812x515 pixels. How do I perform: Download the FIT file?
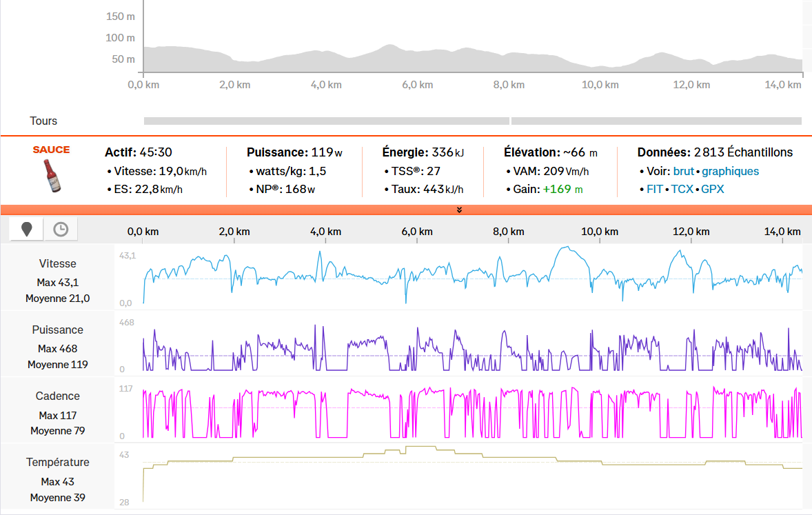click(x=655, y=189)
